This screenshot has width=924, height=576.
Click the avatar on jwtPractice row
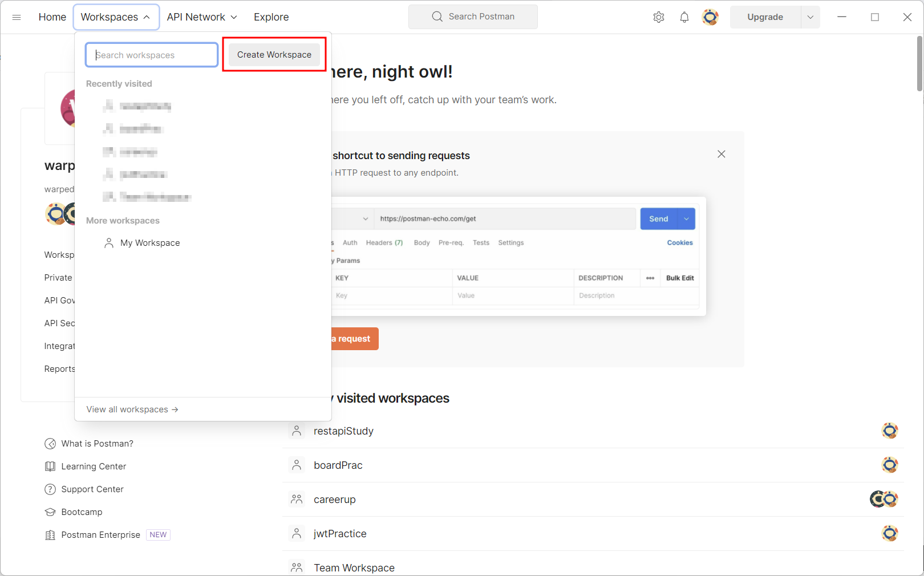pos(890,533)
